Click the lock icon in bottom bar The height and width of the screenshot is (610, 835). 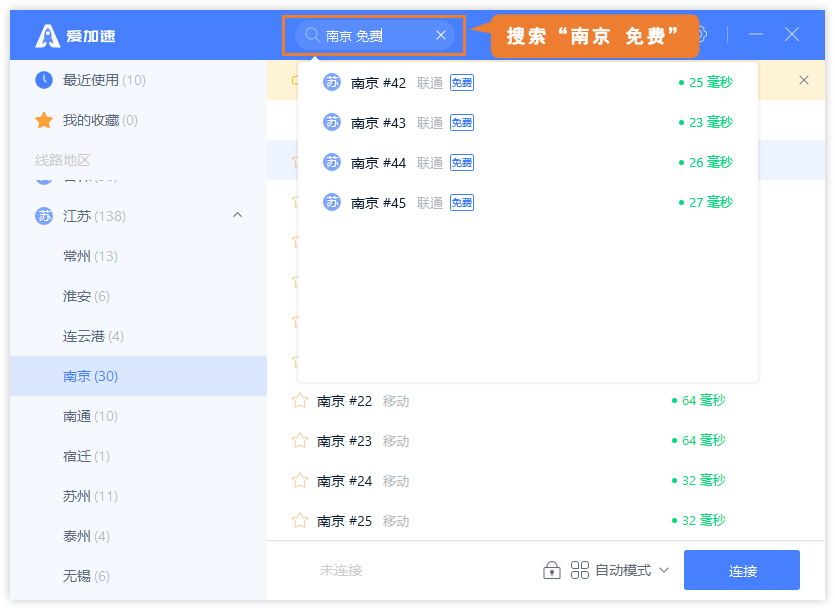[x=552, y=570]
